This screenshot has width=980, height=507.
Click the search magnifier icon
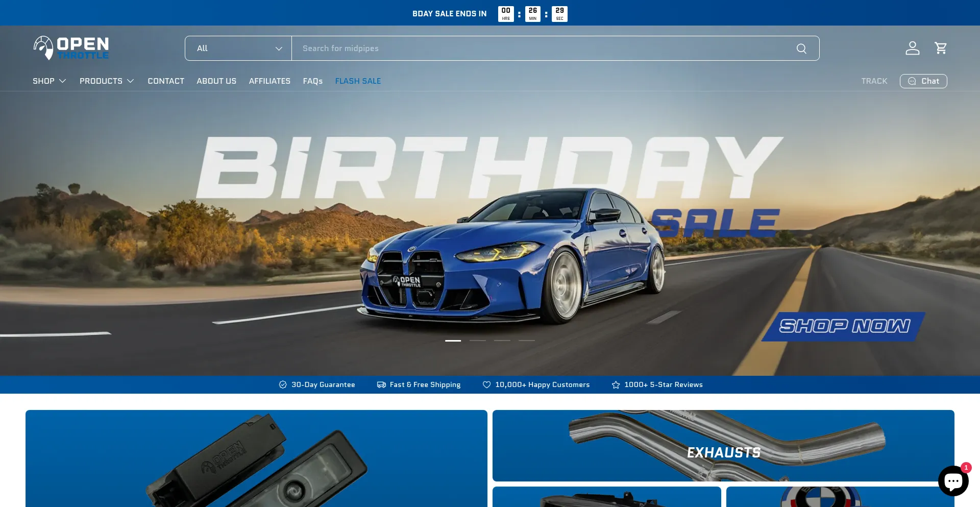point(801,49)
